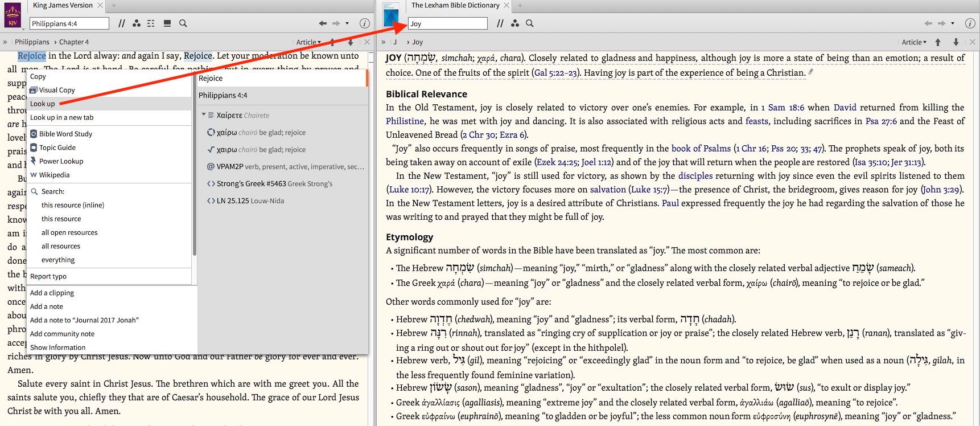Click the KJV crown resource cover icon

pyautogui.click(x=13, y=15)
